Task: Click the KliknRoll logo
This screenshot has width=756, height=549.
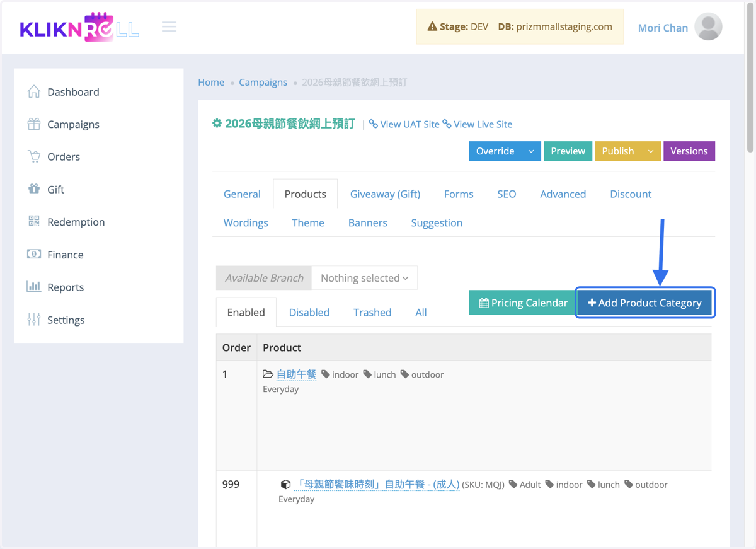Action: point(79,27)
